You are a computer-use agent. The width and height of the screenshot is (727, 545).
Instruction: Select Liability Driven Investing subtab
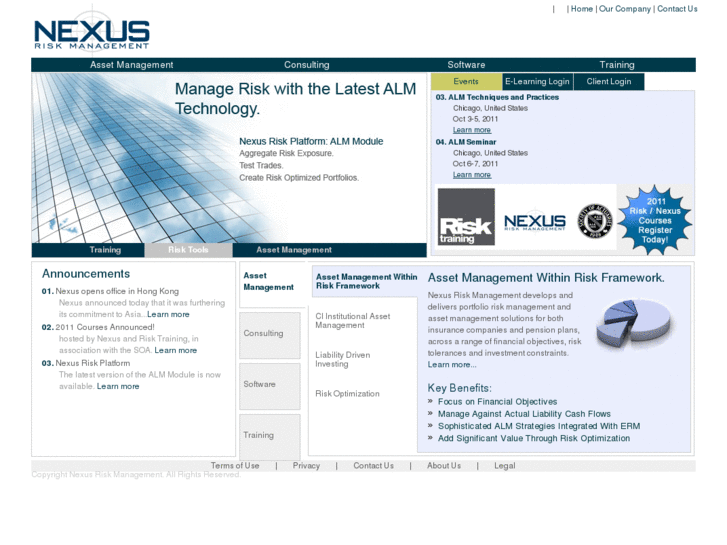(x=343, y=359)
